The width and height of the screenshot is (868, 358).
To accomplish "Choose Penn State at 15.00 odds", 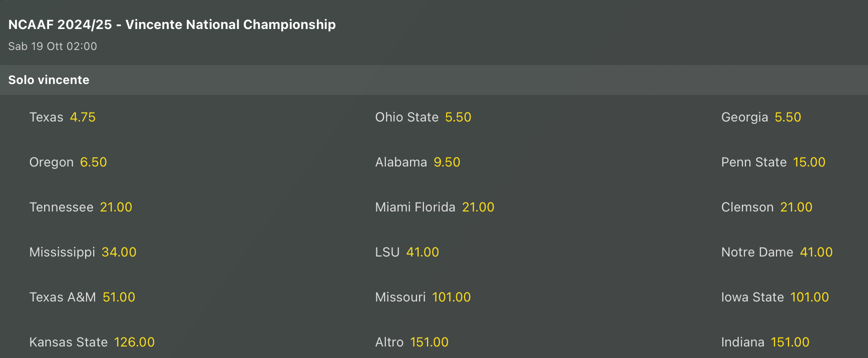I will [773, 162].
